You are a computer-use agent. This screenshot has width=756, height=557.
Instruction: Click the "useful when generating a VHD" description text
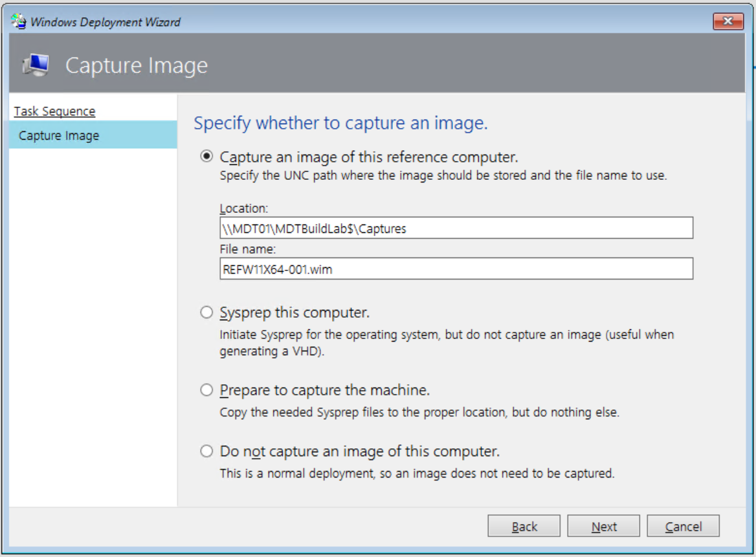447,342
